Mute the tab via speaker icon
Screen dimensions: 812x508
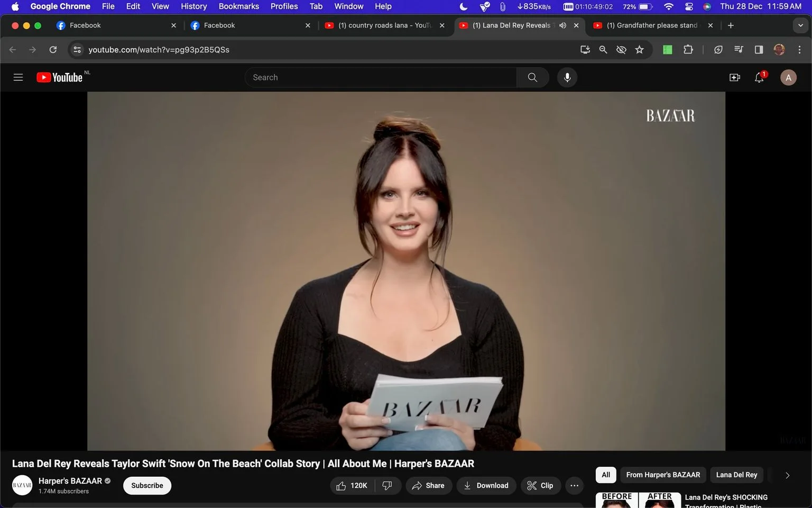pos(563,25)
